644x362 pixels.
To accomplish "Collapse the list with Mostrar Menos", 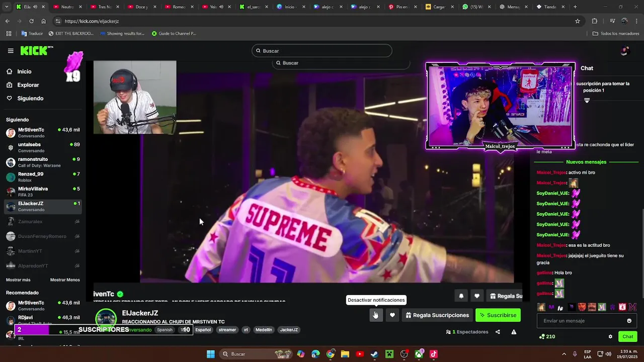I will tap(65, 280).
